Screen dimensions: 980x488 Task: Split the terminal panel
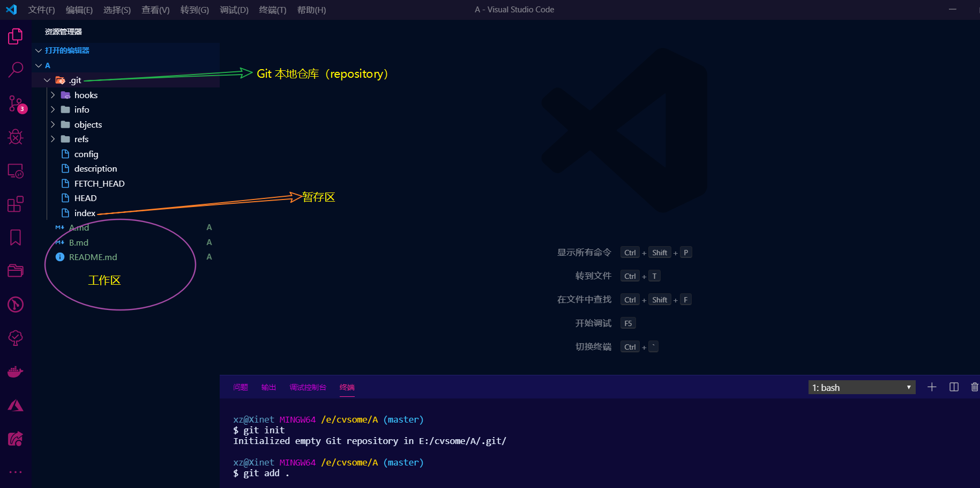pos(954,387)
